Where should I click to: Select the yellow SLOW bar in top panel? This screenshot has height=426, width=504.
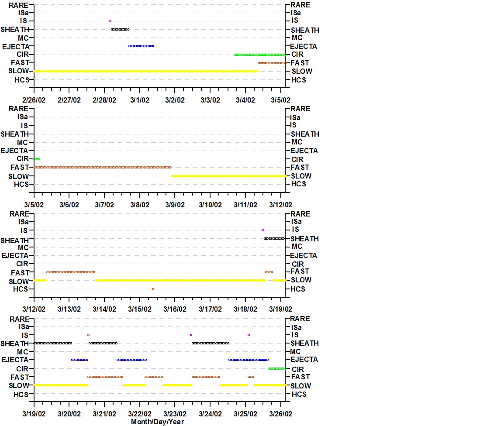tap(146, 71)
